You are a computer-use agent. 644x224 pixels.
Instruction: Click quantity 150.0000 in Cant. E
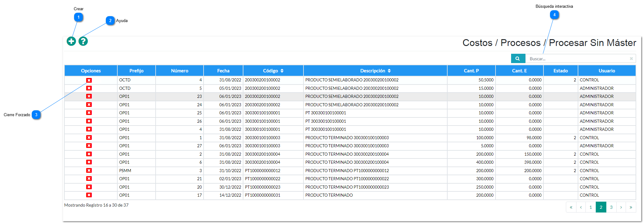point(519,154)
